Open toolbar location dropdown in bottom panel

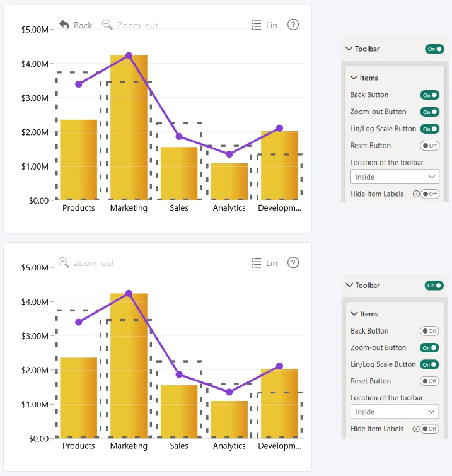(395, 412)
